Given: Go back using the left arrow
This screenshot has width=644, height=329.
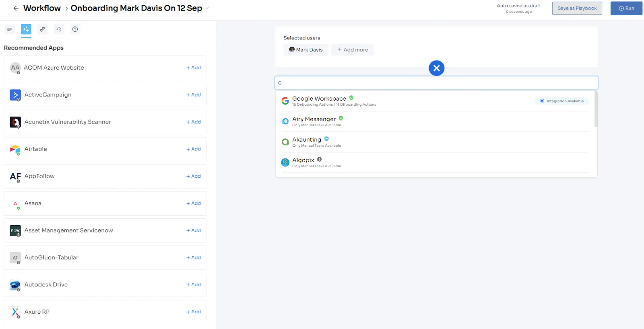Looking at the screenshot, I should 16,8.
